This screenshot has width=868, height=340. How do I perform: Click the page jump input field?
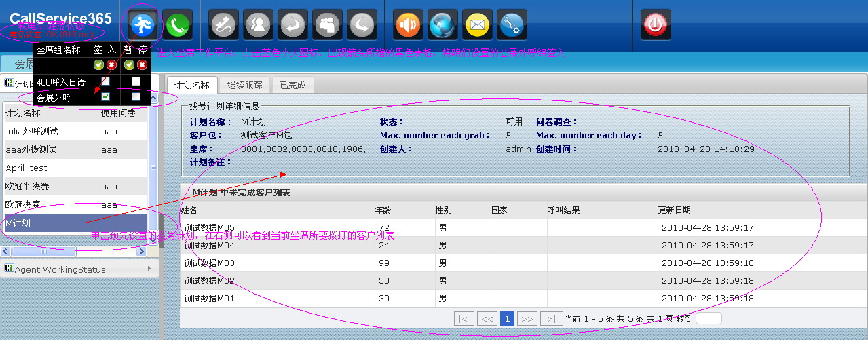[709, 318]
